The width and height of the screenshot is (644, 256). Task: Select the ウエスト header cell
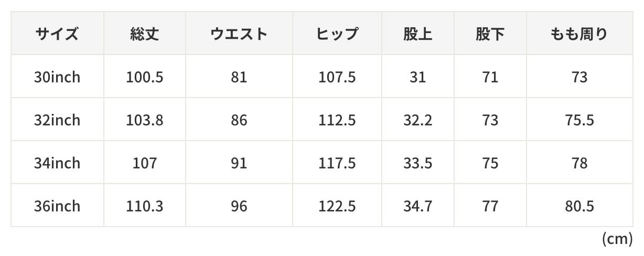pyautogui.click(x=239, y=35)
